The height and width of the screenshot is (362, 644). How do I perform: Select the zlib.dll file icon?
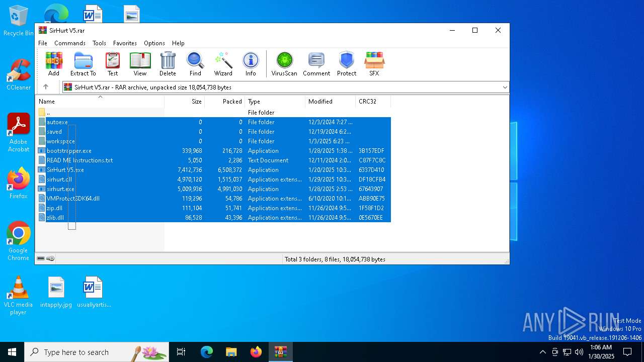click(x=42, y=218)
